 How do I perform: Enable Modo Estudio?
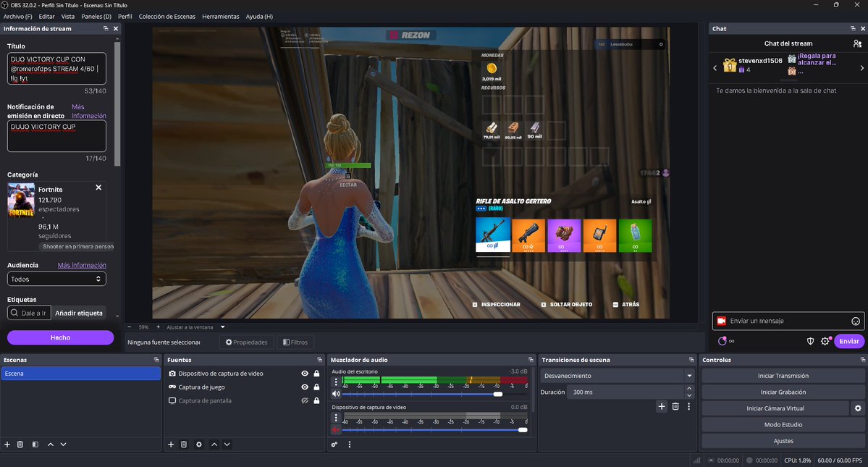tap(783, 425)
